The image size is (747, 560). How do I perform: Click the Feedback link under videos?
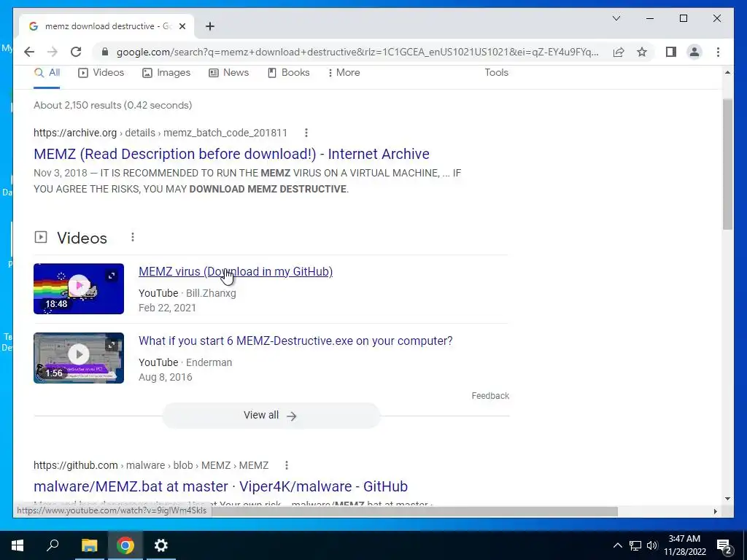(x=490, y=396)
